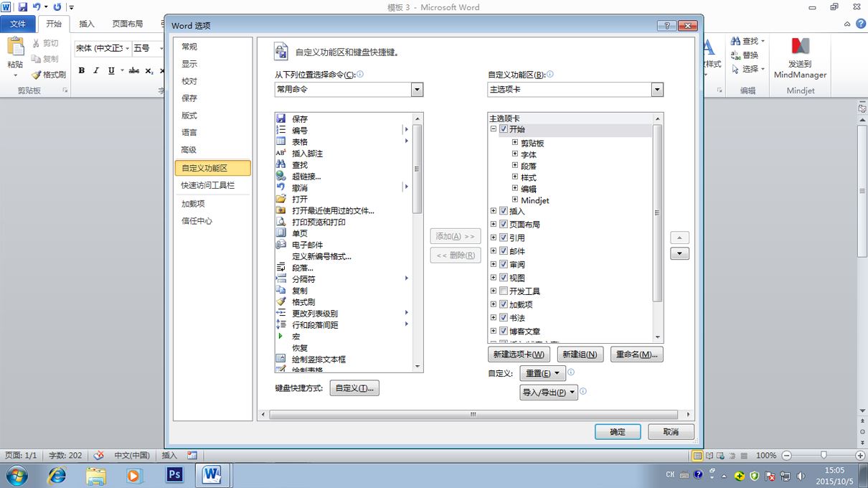
Task: Select the 电子邮件 command icon
Action: pos(281,245)
